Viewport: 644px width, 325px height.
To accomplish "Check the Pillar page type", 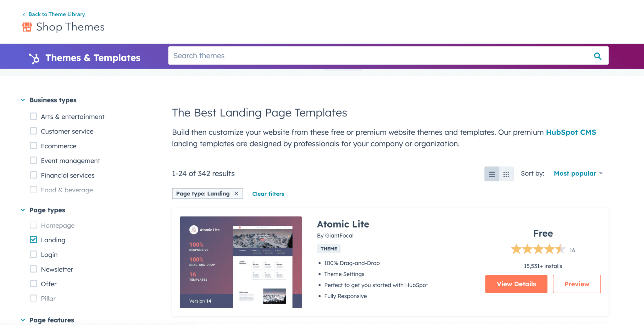I will [x=33, y=298].
